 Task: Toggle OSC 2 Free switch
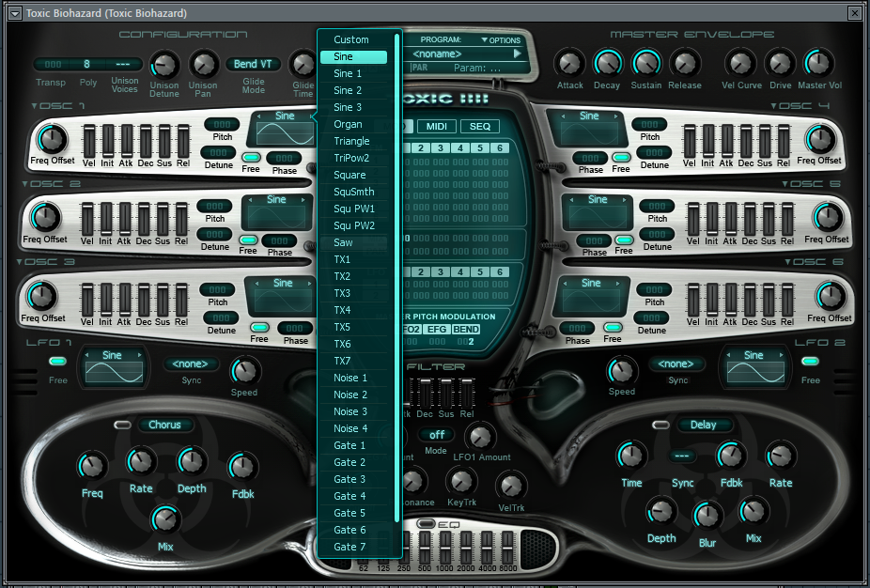coord(248,240)
